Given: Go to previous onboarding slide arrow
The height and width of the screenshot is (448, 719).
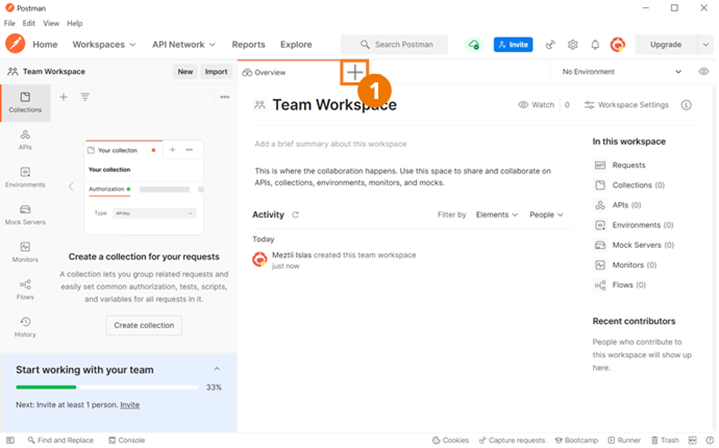Looking at the screenshot, I should [71, 186].
